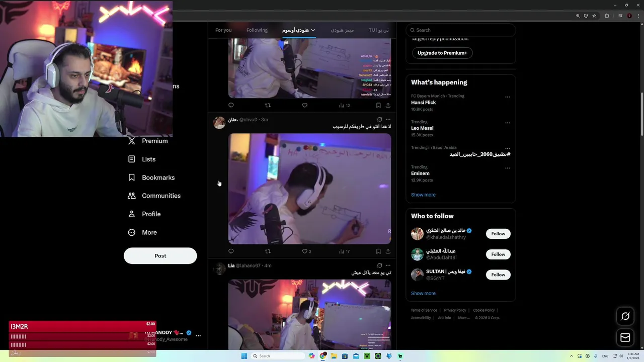Open the Windows Start button
This screenshot has height=362, width=644.
[244, 356]
